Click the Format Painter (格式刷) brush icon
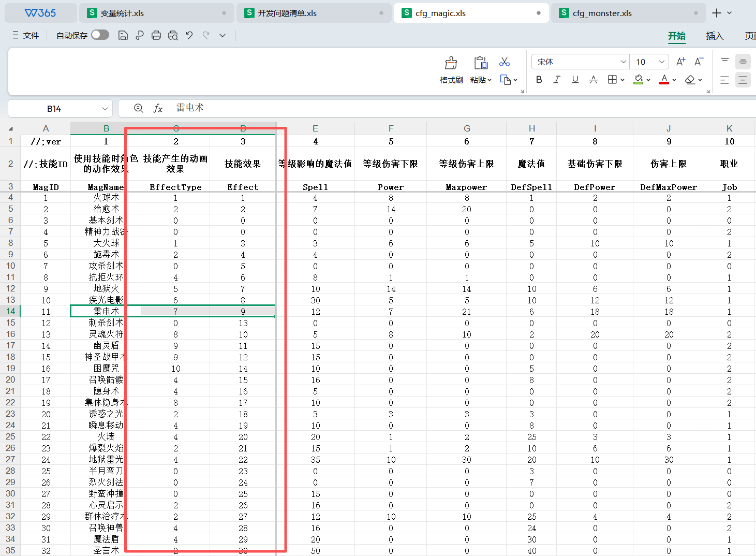The height and width of the screenshot is (556, 756). tap(451, 64)
